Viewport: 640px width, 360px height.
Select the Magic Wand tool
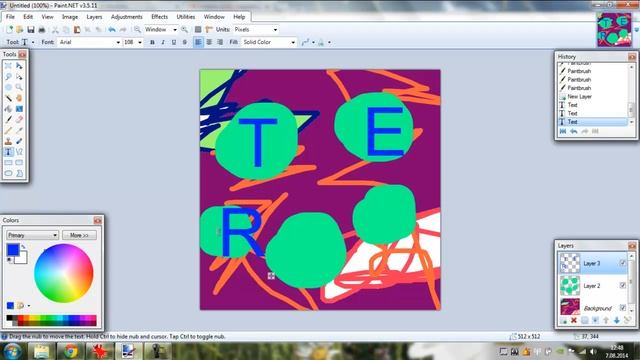coord(8,98)
